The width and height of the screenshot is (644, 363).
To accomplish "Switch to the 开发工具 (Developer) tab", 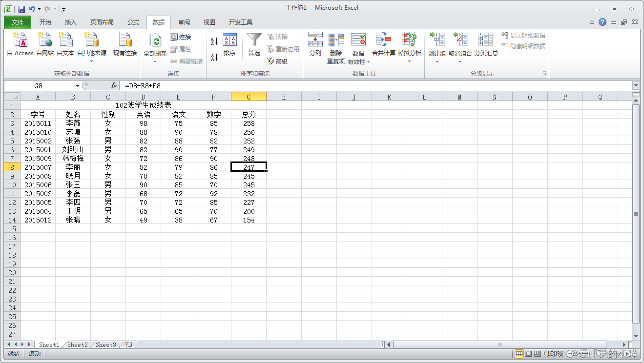I will 241,22.
